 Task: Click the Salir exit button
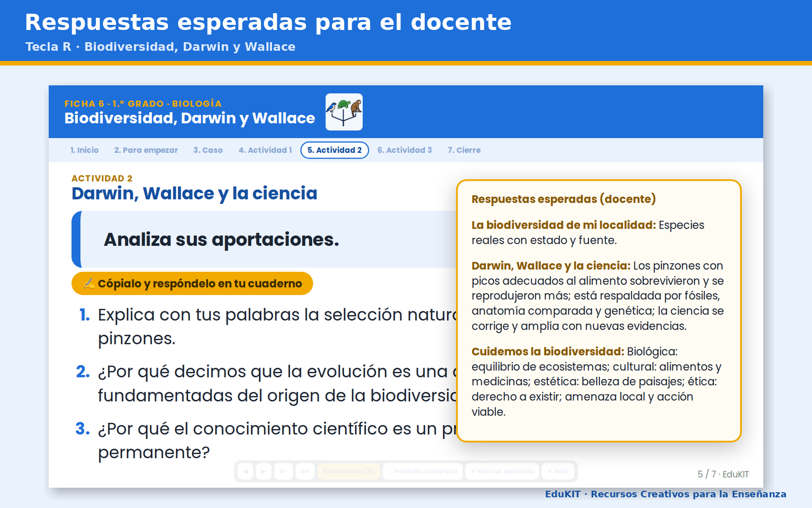pos(558,471)
